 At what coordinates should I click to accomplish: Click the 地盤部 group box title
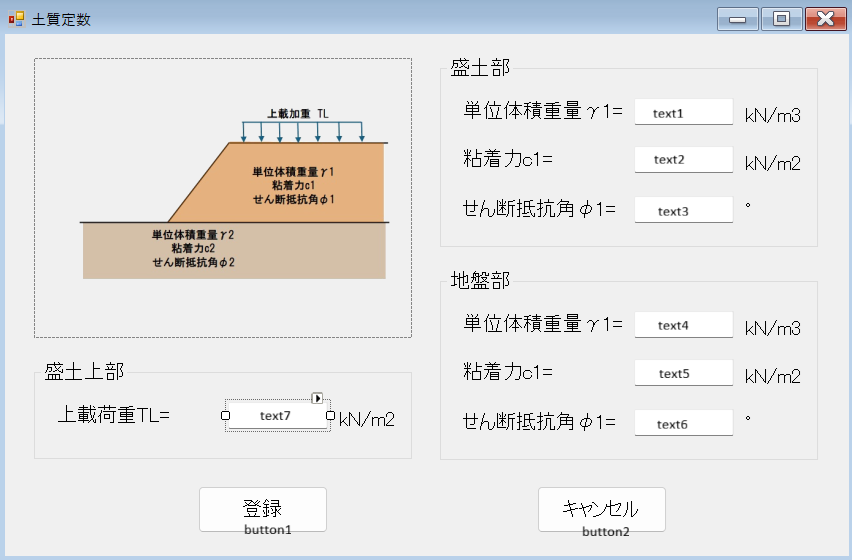coord(480,281)
